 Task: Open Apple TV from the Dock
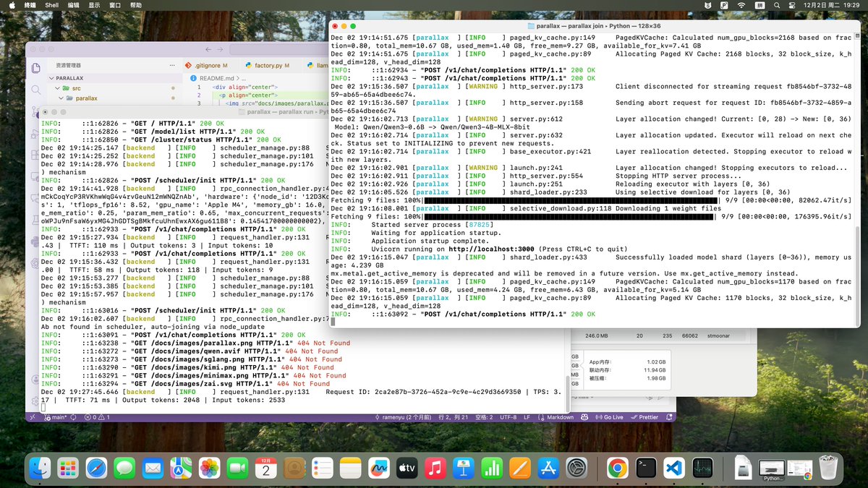pyautogui.click(x=407, y=468)
